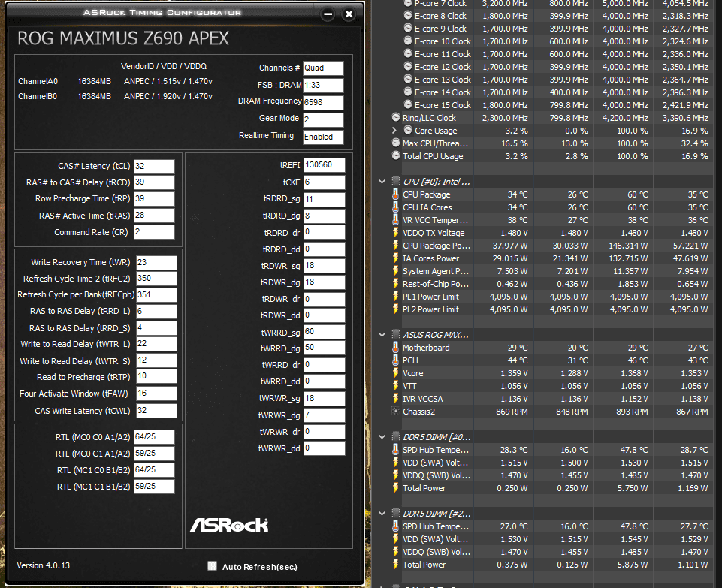722x588 pixels.
Task: Select the Core Usage row label
Action: (x=436, y=131)
